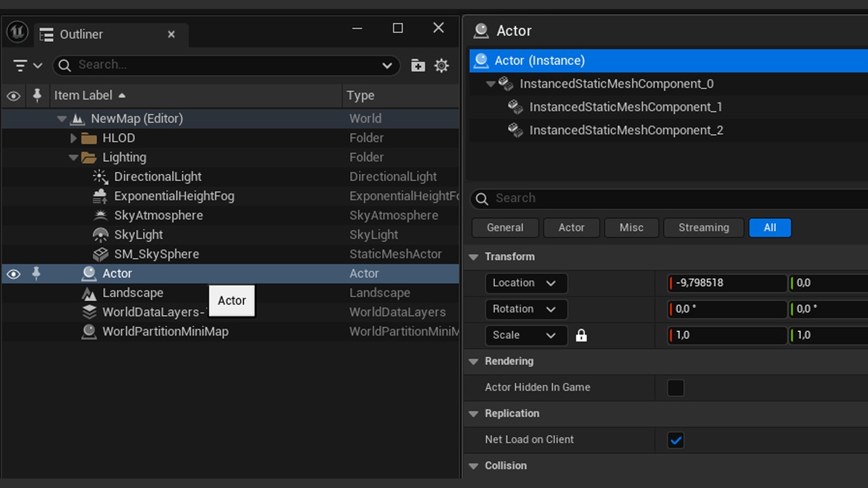Collapse the Collision section
The height and width of the screenshot is (488, 868).
pyautogui.click(x=474, y=466)
